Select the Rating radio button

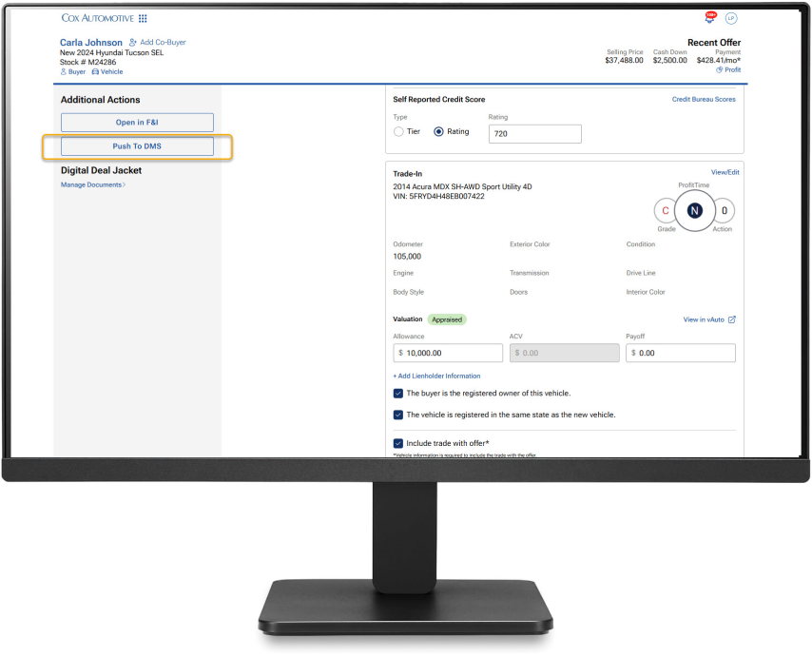pos(439,131)
